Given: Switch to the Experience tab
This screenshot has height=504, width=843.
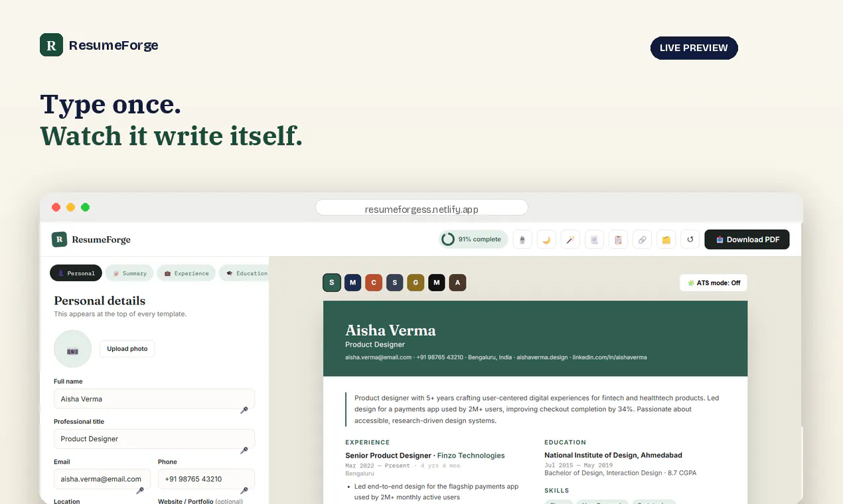Looking at the screenshot, I should click(186, 273).
